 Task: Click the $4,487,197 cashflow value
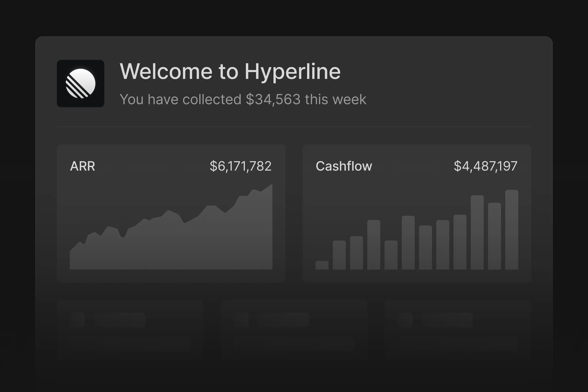(486, 166)
